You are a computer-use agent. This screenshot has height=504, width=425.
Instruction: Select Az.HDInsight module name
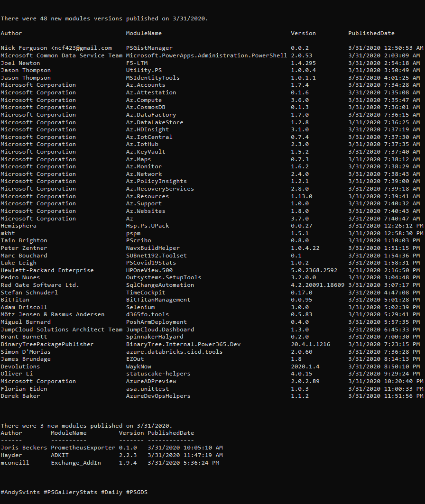[x=148, y=129]
